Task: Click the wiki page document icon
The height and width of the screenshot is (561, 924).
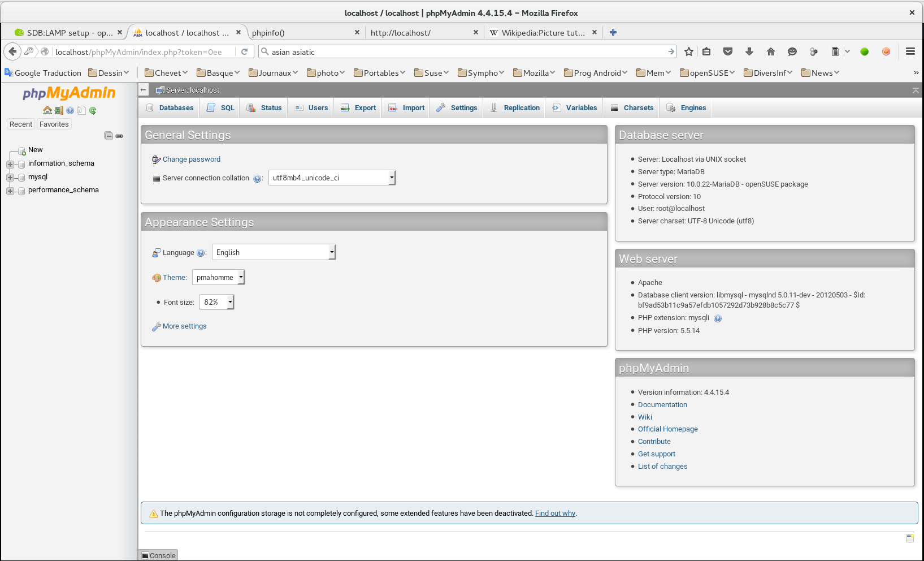Action: click(81, 110)
